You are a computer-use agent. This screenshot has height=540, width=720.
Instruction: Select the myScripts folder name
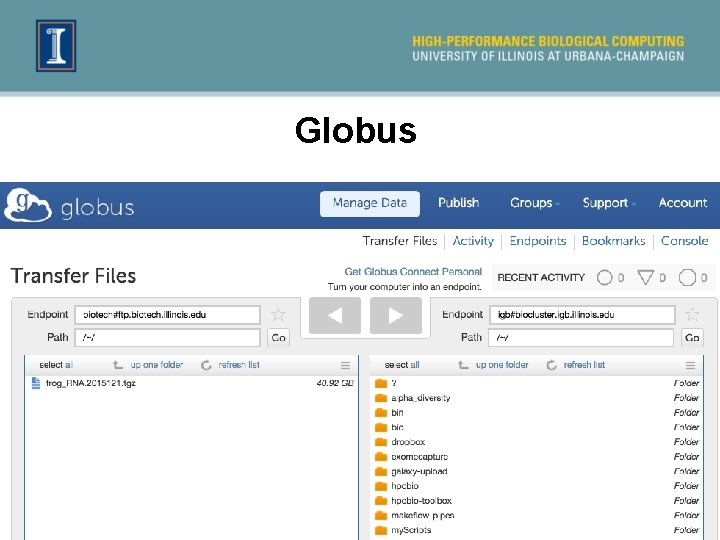coord(411,530)
